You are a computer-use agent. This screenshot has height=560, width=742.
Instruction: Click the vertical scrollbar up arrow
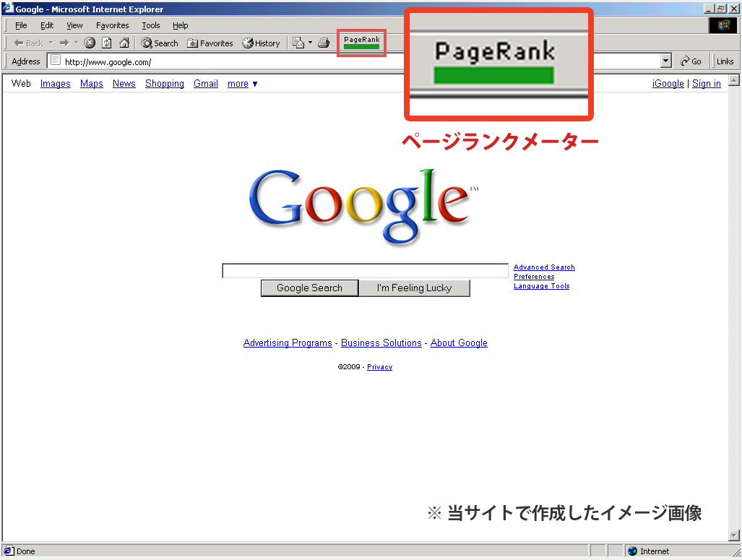[x=734, y=80]
